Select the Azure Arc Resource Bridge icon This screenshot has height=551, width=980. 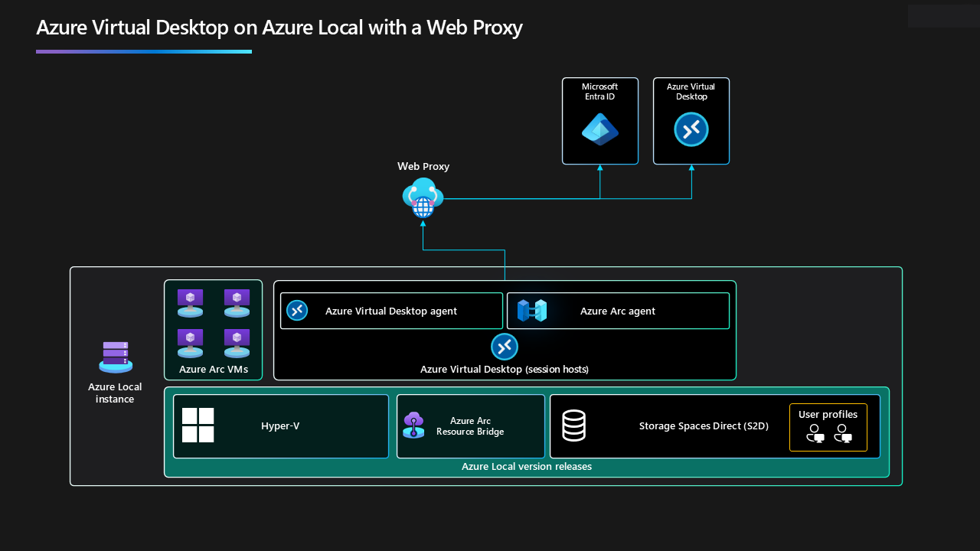[413, 426]
